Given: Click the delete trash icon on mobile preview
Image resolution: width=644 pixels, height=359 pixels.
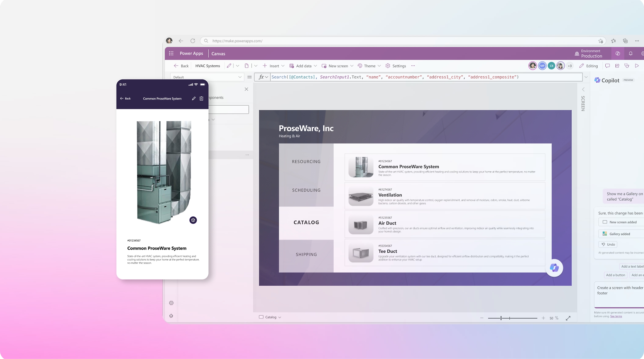Looking at the screenshot, I should (202, 98).
